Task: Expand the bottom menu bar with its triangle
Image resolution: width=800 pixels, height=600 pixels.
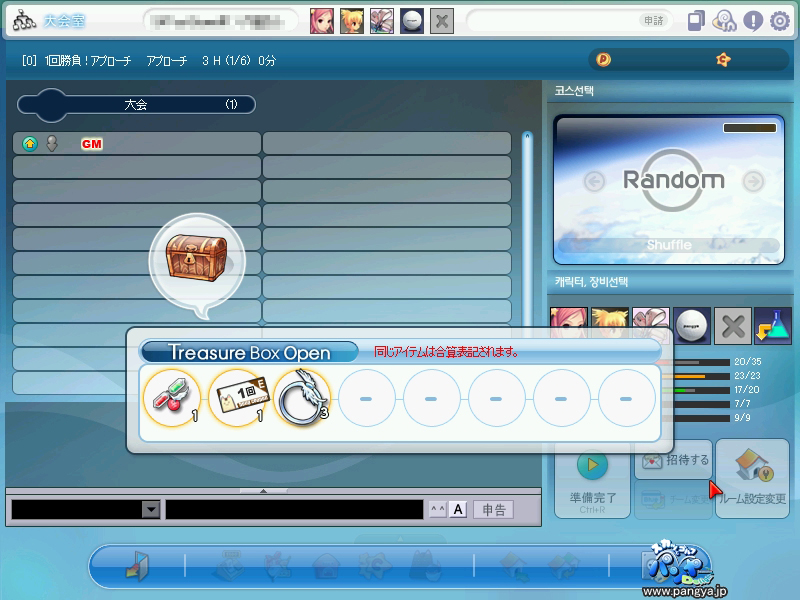Action: (400, 539)
